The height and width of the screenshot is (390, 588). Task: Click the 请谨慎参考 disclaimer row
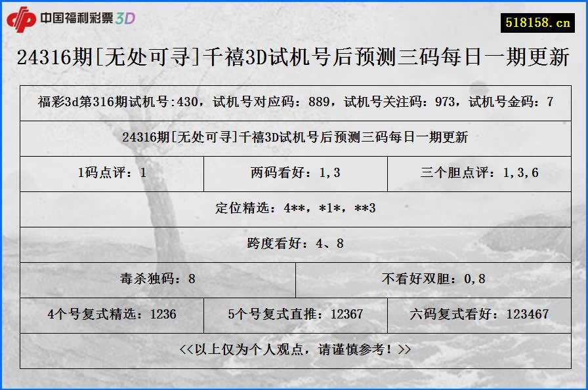[294, 350]
